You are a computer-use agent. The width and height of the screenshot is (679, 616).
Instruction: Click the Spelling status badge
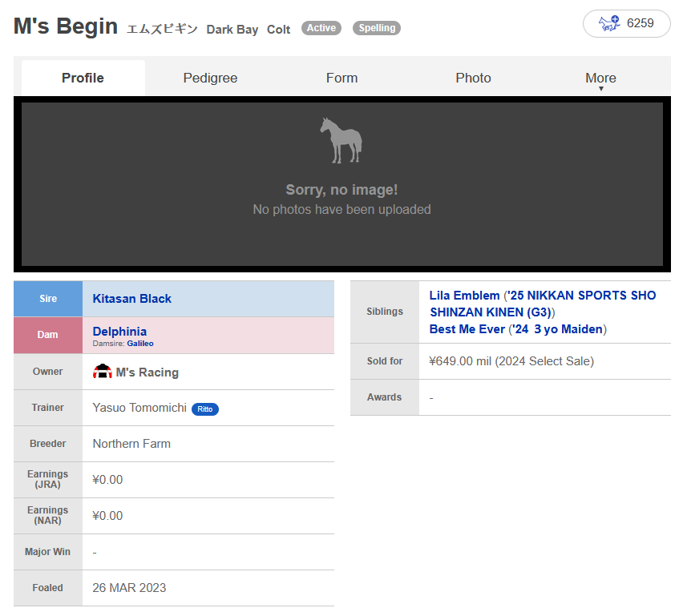pos(376,28)
